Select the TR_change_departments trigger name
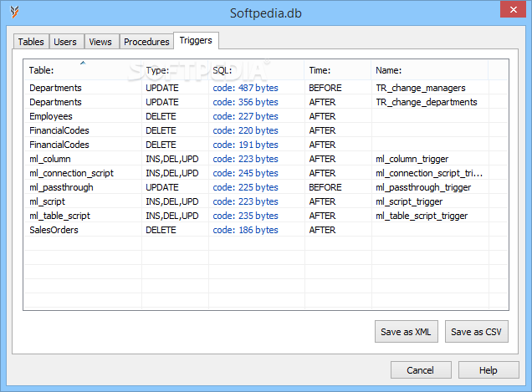The image size is (532, 392). coord(426,102)
